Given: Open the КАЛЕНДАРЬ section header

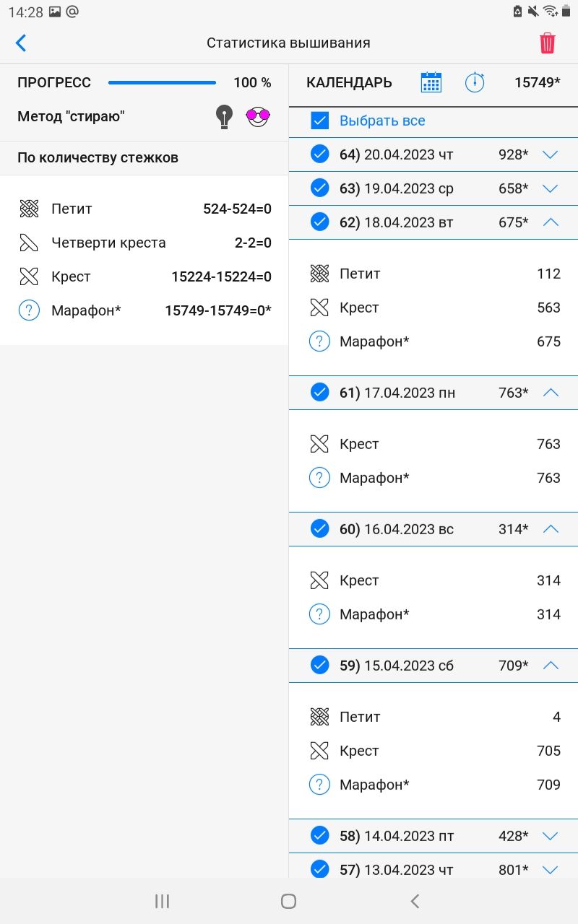Looking at the screenshot, I should coord(349,82).
